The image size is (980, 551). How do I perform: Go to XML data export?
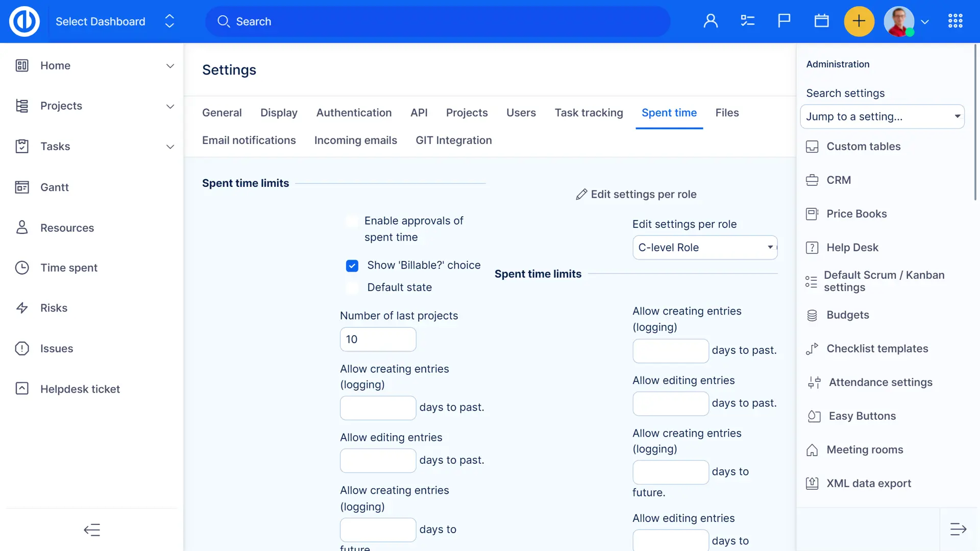(x=868, y=484)
